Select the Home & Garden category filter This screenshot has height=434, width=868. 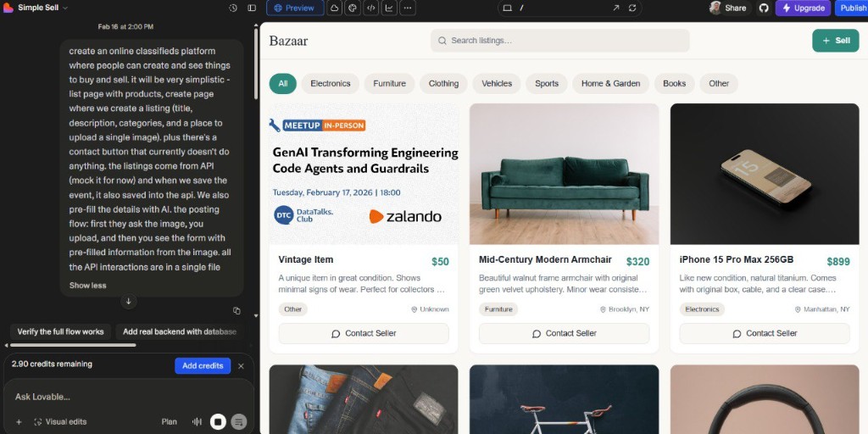click(x=611, y=84)
